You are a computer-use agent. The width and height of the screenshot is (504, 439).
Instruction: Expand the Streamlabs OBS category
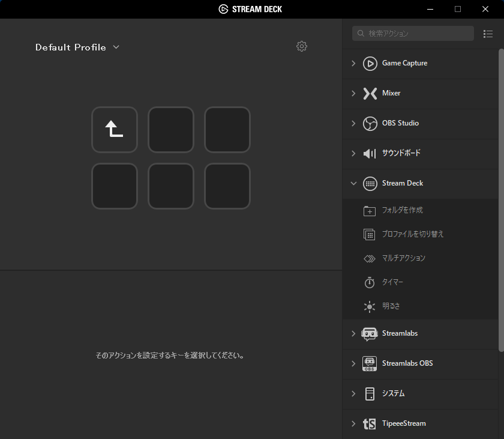pyautogui.click(x=353, y=363)
